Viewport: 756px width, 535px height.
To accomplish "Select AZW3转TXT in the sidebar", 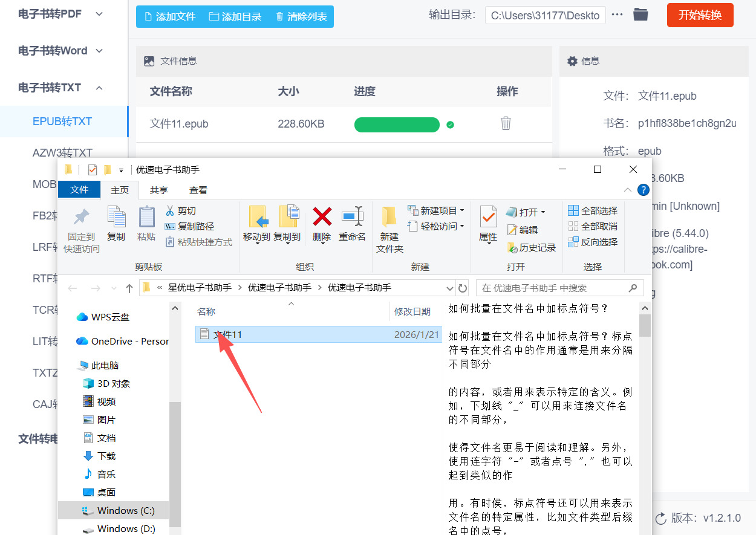I will pyautogui.click(x=62, y=152).
